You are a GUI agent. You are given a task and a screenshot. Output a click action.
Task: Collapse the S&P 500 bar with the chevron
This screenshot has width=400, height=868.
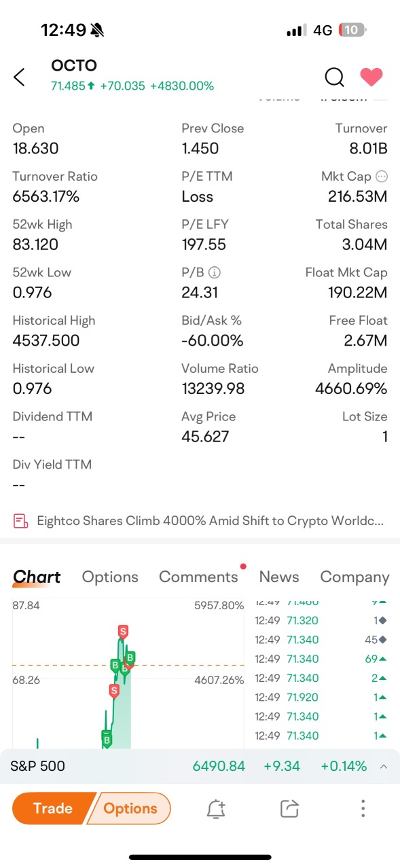[x=384, y=765]
